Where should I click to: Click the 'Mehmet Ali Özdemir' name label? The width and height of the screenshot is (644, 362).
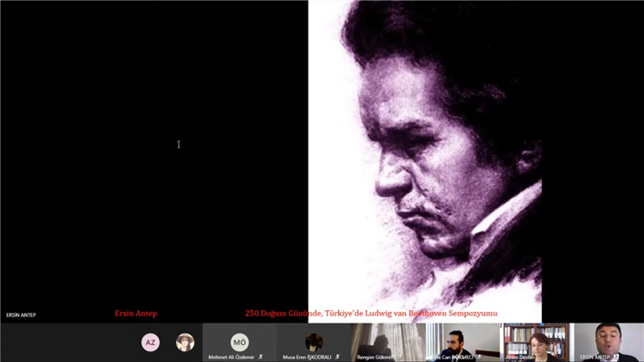[232, 357]
